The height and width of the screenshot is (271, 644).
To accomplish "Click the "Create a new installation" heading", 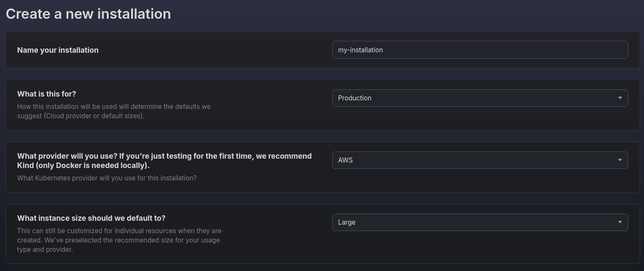I will click(88, 14).
